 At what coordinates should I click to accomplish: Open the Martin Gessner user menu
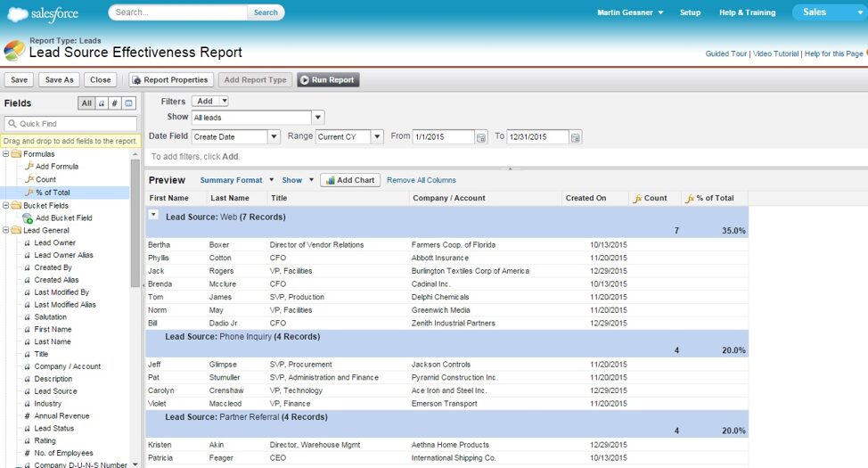[x=630, y=12]
